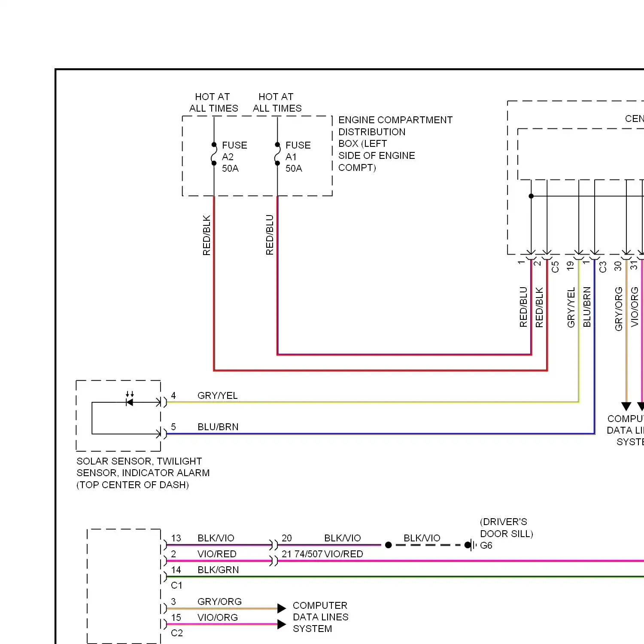
Task: Click the arrowhead ending the GRY/ORG pin 3 wire
Action: click(x=282, y=608)
